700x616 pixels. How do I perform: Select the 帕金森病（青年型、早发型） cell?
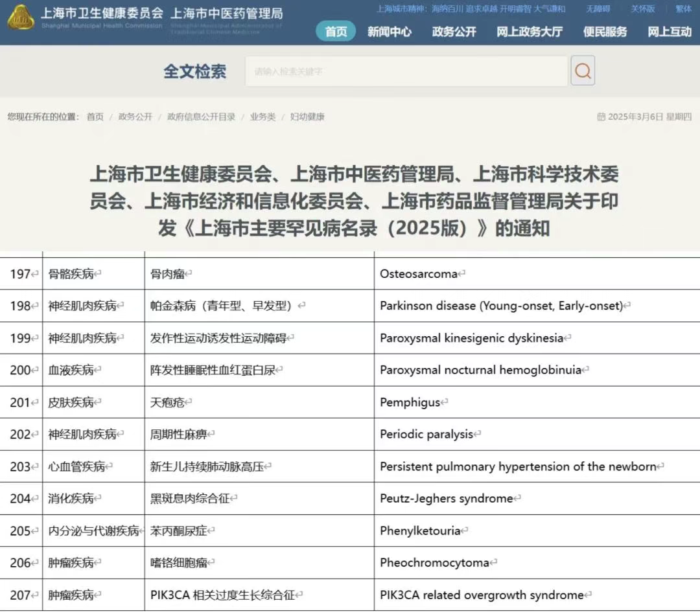click(x=259, y=306)
